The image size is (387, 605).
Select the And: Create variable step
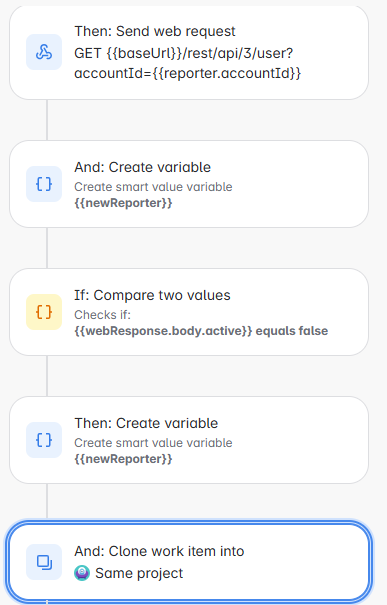(x=189, y=184)
